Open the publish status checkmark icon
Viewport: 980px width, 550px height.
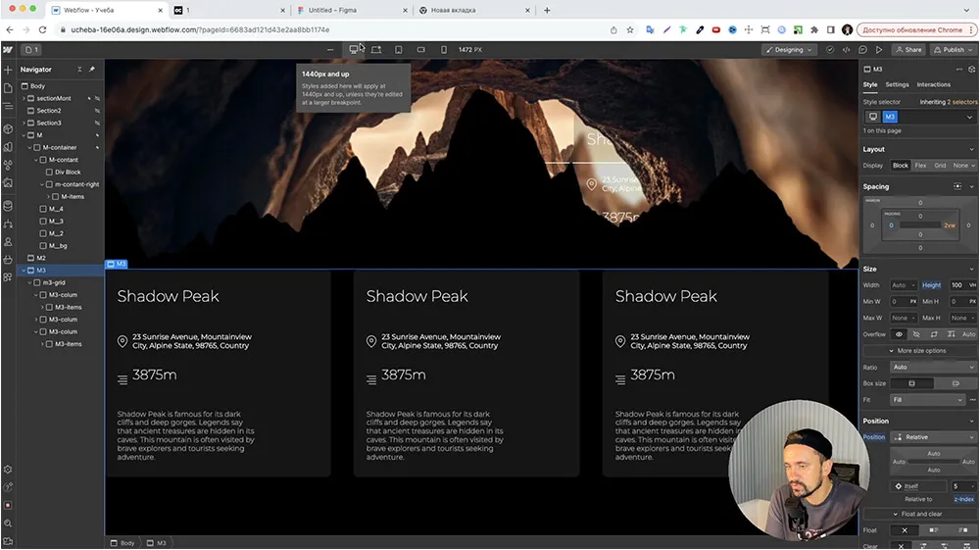830,49
